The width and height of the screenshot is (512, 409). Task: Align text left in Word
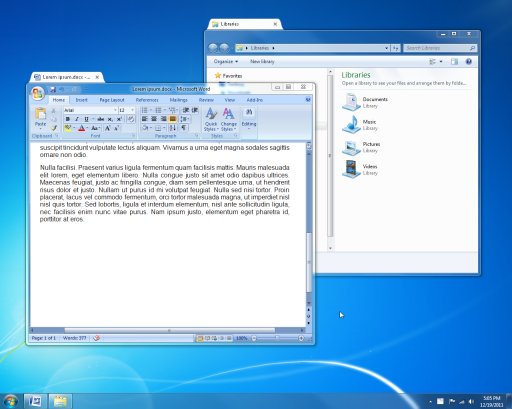coord(144,119)
